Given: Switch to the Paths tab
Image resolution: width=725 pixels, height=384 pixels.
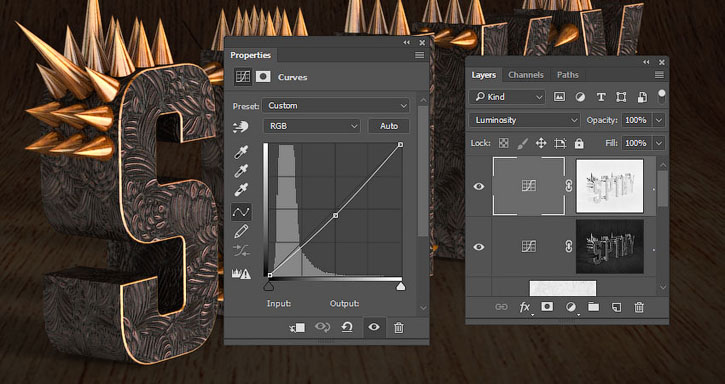Looking at the screenshot, I should click(567, 75).
